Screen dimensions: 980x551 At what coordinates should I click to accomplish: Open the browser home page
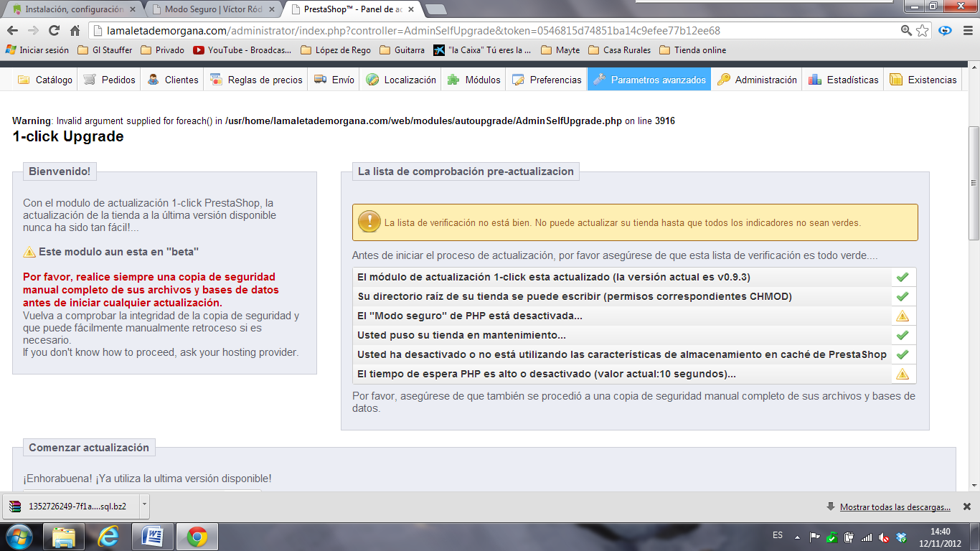point(75,31)
